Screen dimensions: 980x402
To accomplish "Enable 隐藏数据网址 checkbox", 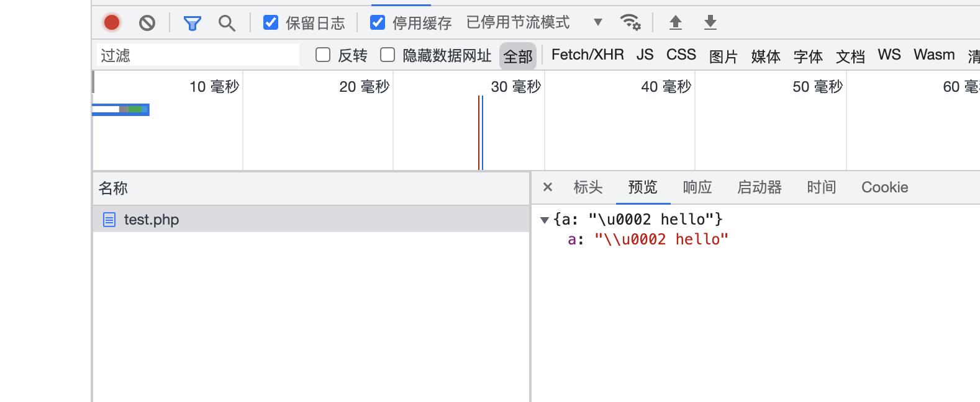I will [388, 55].
